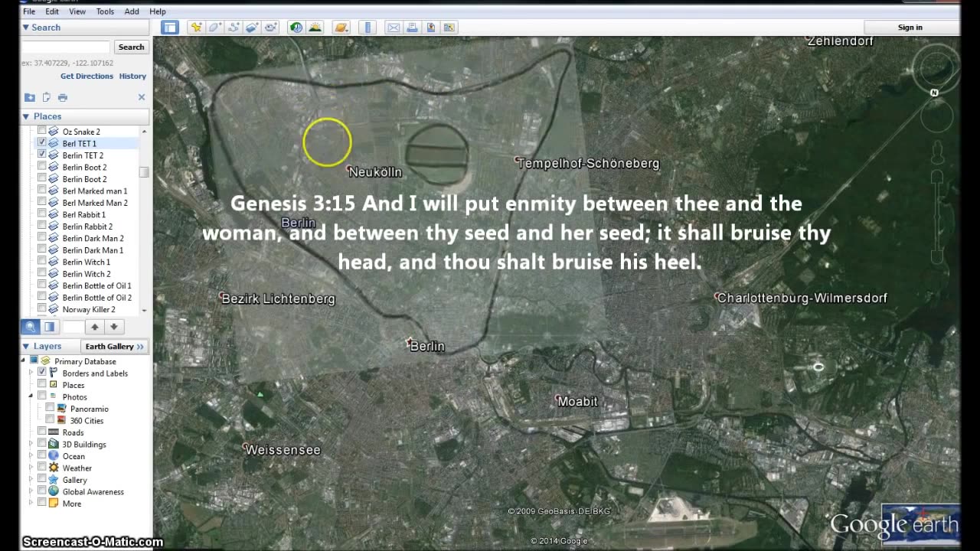Uncheck the Berlin TET 2 checkbox
The height and width of the screenshot is (551, 980).
tap(42, 155)
